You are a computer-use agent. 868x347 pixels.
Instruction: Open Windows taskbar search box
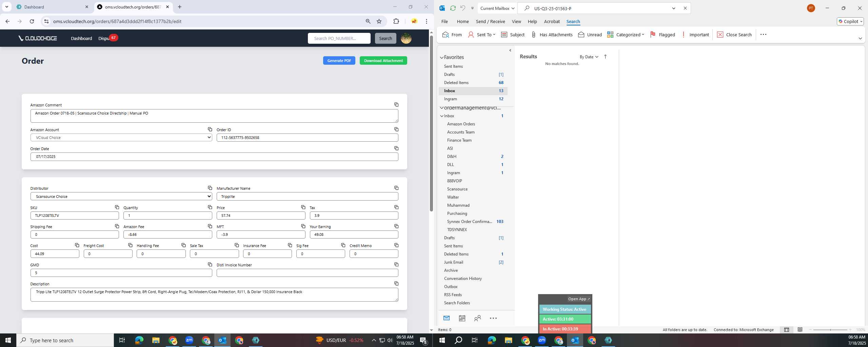(x=65, y=340)
